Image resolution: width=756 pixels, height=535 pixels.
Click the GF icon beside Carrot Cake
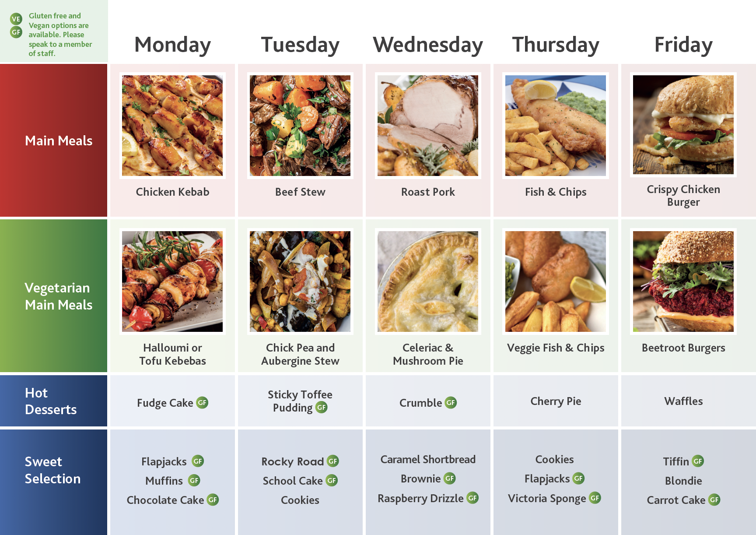click(714, 500)
